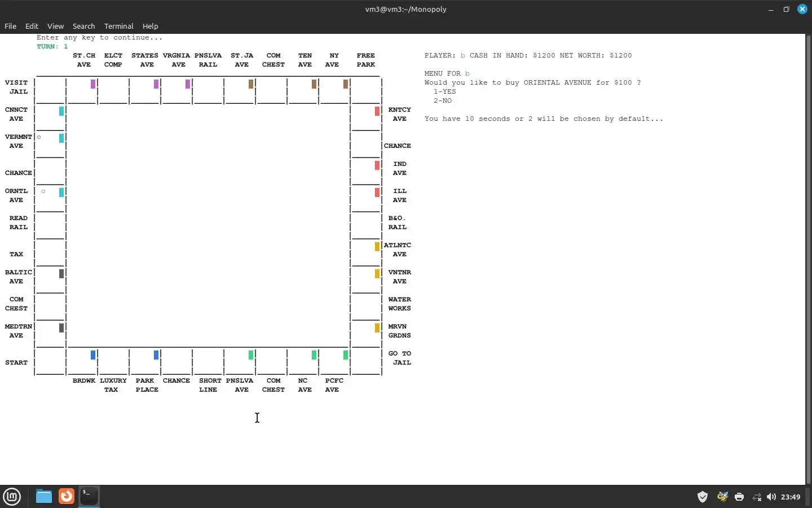Click the brown swatch on NY AVE
This screenshot has width=812, height=508.
(x=346, y=84)
